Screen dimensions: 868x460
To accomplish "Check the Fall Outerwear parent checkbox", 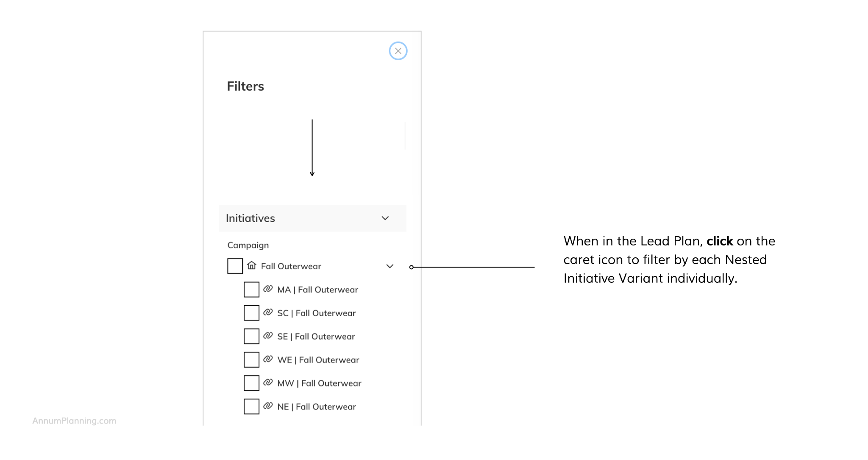I will pos(235,266).
